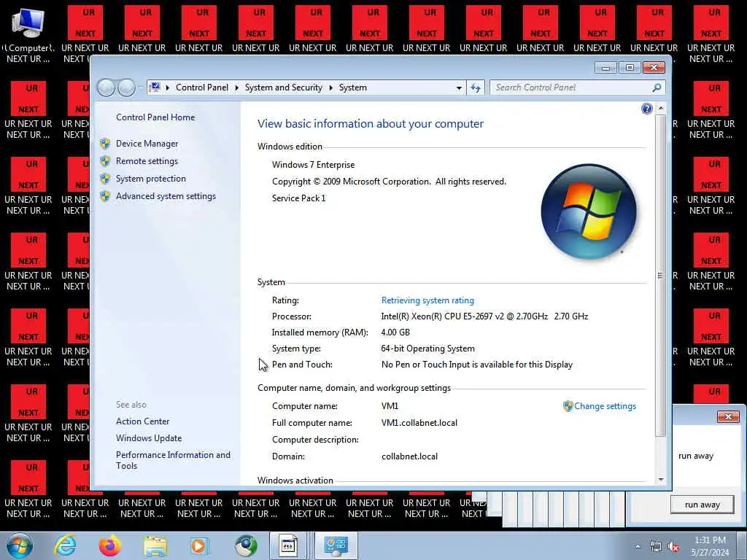This screenshot has width=747, height=560.
Task: Open Remote settings link
Action: [147, 161]
